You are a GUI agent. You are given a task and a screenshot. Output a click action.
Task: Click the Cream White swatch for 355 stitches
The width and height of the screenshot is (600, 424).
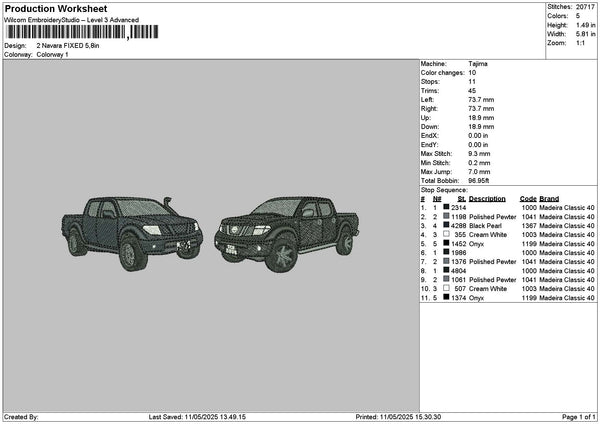(x=446, y=234)
